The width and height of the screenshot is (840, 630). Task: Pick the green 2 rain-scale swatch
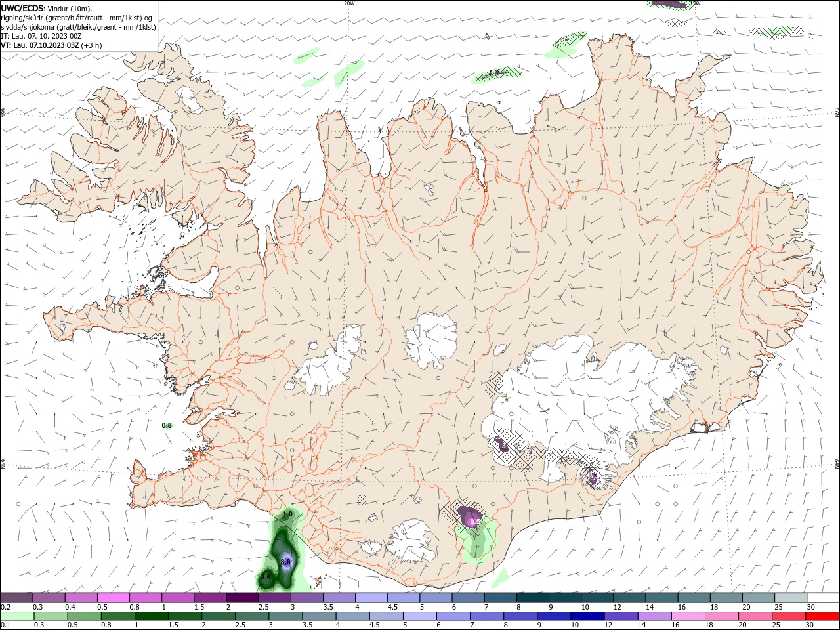(x=219, y=616)
